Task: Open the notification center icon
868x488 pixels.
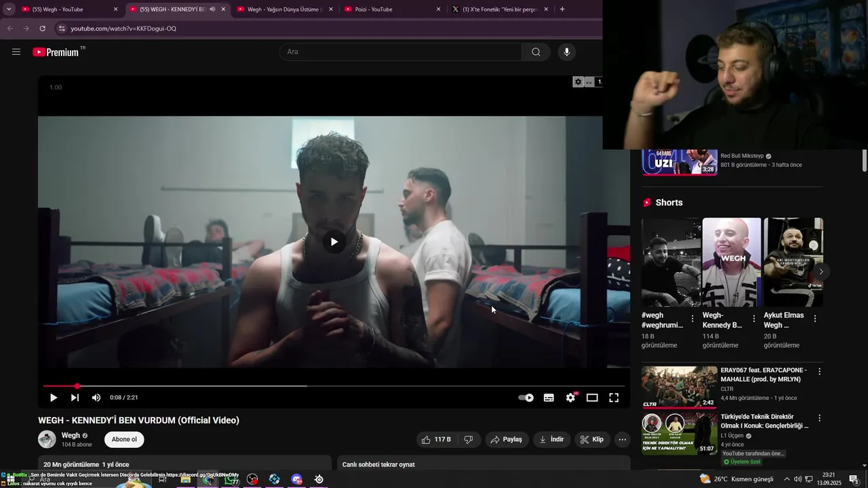Action: point(854,479)
